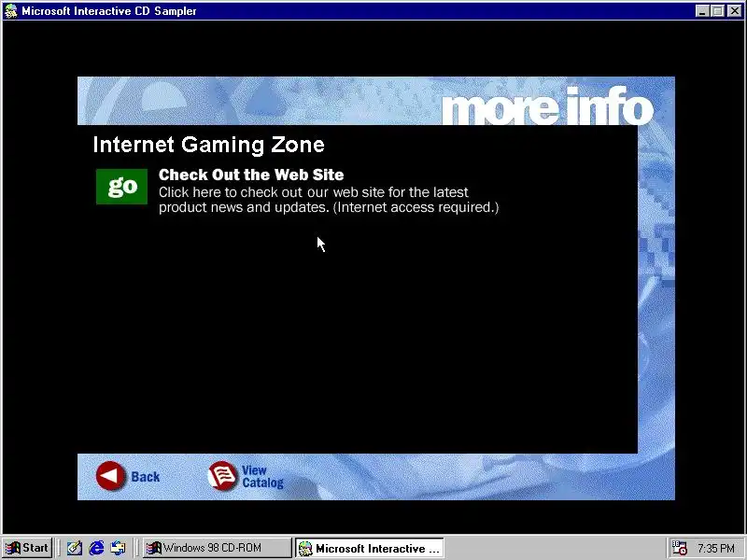Switch to Windows 98 CD-ROM taskbar button
The image size is (747, 560).
tap(217, 548)
